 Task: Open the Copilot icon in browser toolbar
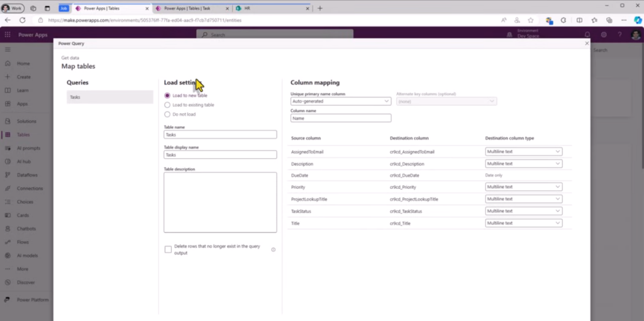(x=638, y=20)
